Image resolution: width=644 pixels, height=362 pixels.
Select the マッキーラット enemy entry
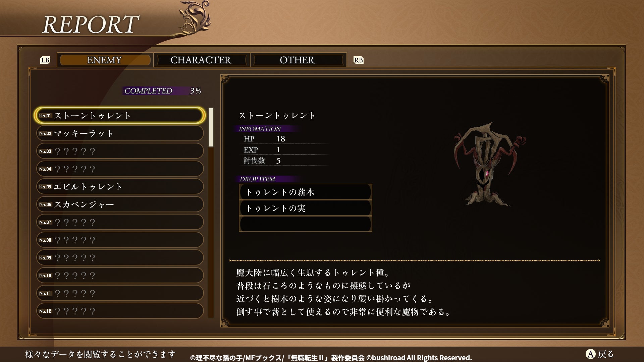pyautogui.click(x=120, y=133)
